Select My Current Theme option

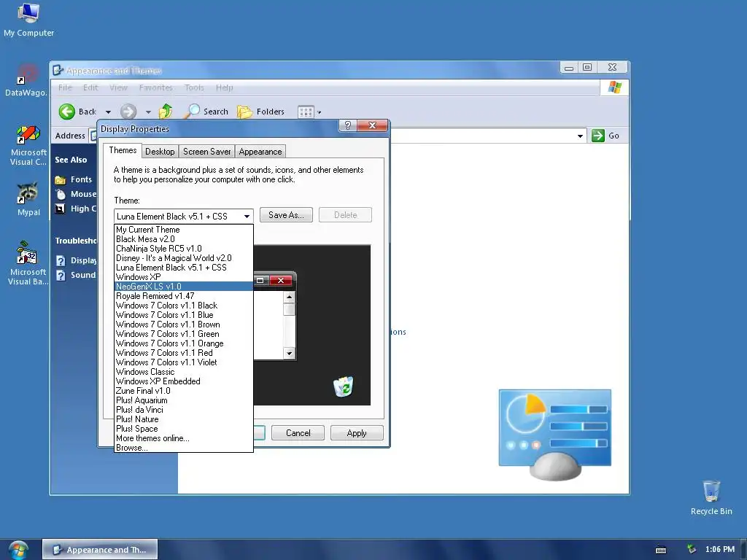183,230
